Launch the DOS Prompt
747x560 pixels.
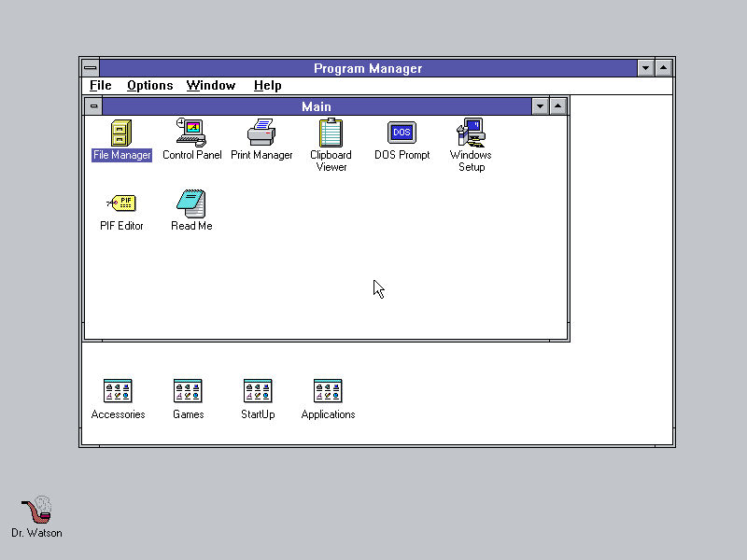point(401,132)
